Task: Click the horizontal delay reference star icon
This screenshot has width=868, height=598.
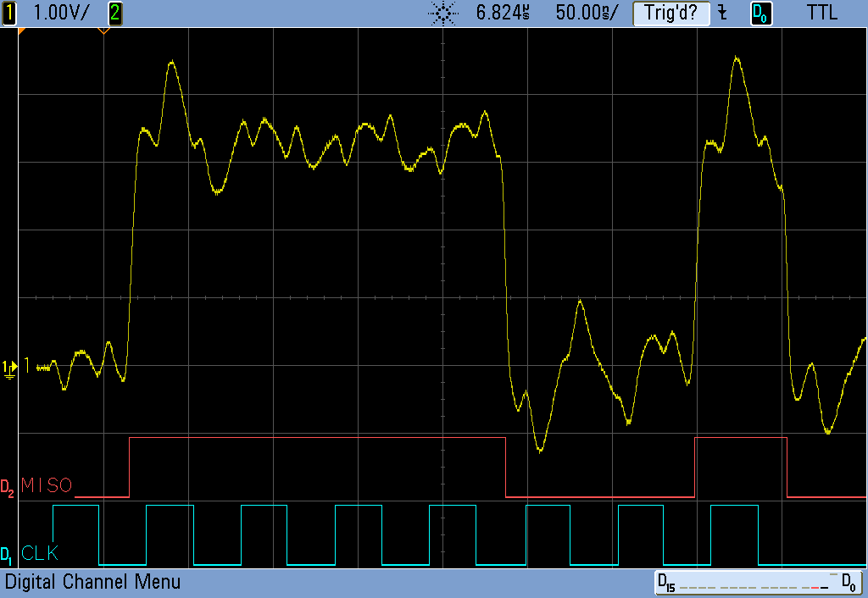Action: (x=442, y=13)
